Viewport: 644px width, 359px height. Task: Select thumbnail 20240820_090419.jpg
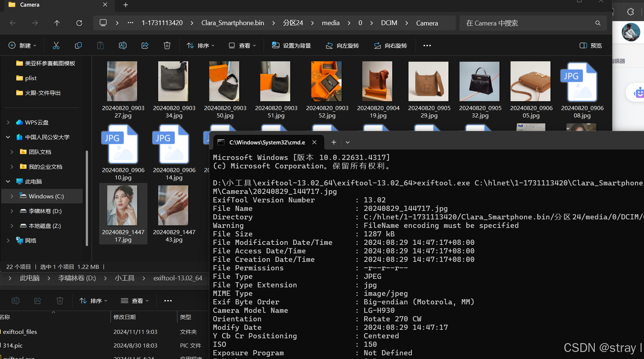tap(378, 90)
